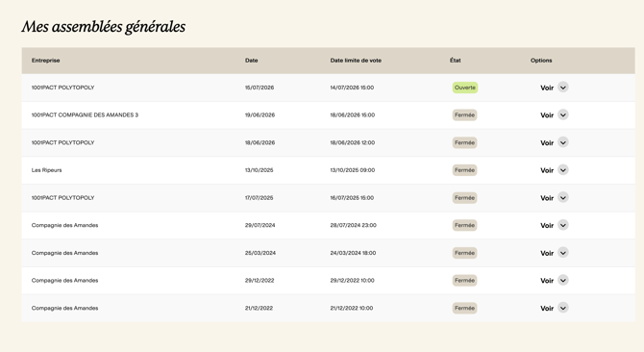Viewport: 644px width, 352px height.
Task: Select Compagnie des Amandes in the 25/03/2024 row
Action: tap(64, 253)
